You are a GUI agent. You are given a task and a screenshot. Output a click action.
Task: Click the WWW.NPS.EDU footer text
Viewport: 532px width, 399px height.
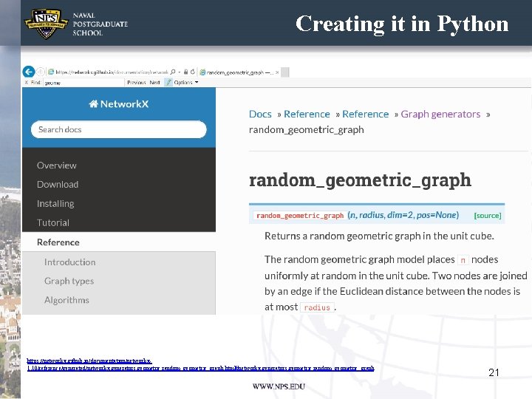(x=279, y=386)
